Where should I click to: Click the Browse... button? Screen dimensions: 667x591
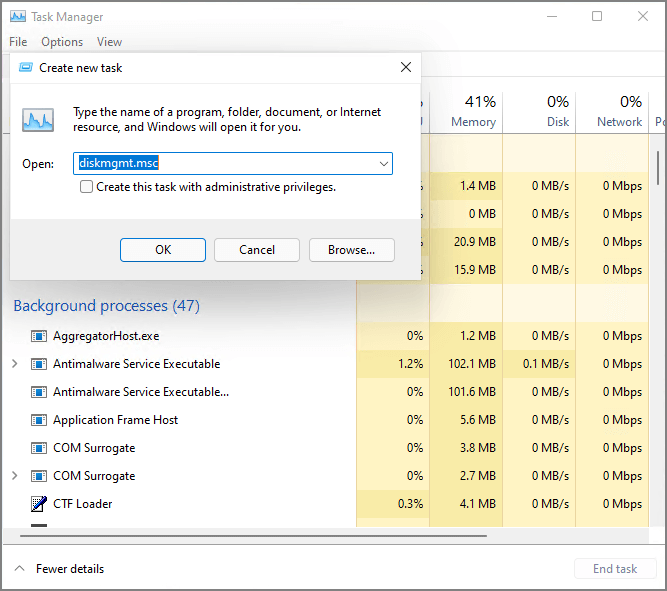coord(351,250)
